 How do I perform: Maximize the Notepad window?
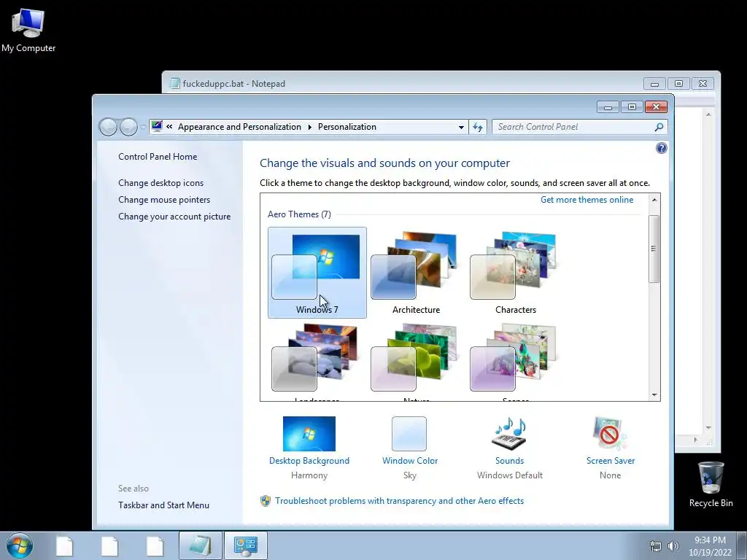678,84
